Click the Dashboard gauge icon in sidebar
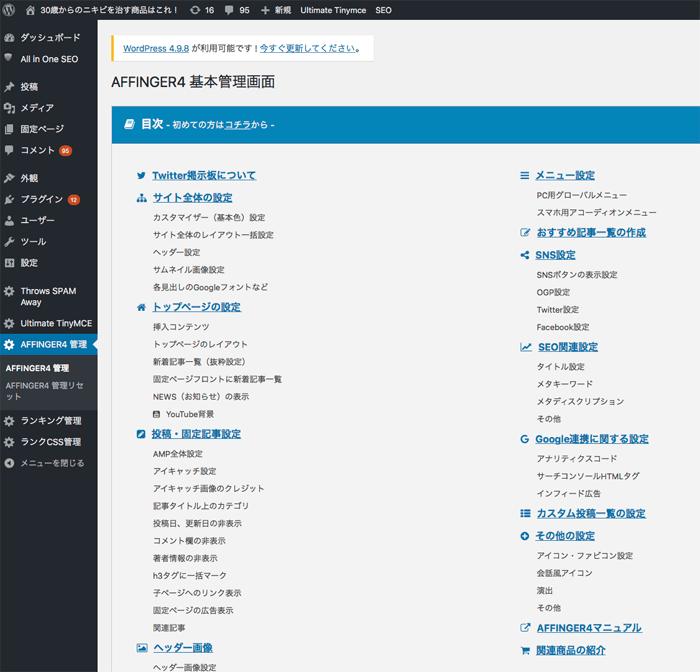Image resolution: width=700 pixels, height=672 pixels. click(9, 38)
